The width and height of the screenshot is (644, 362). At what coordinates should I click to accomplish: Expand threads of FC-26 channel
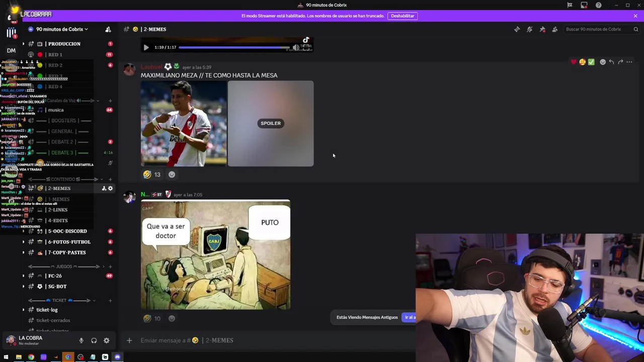23,276
